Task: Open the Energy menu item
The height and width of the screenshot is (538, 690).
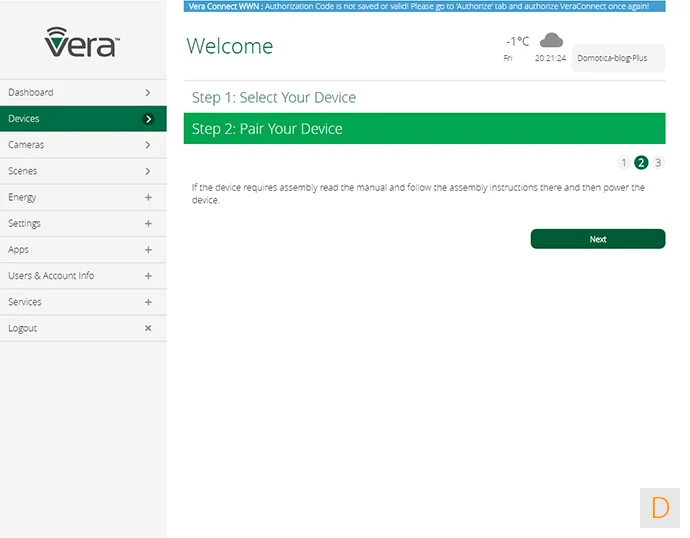Action: tap(83, 197)
